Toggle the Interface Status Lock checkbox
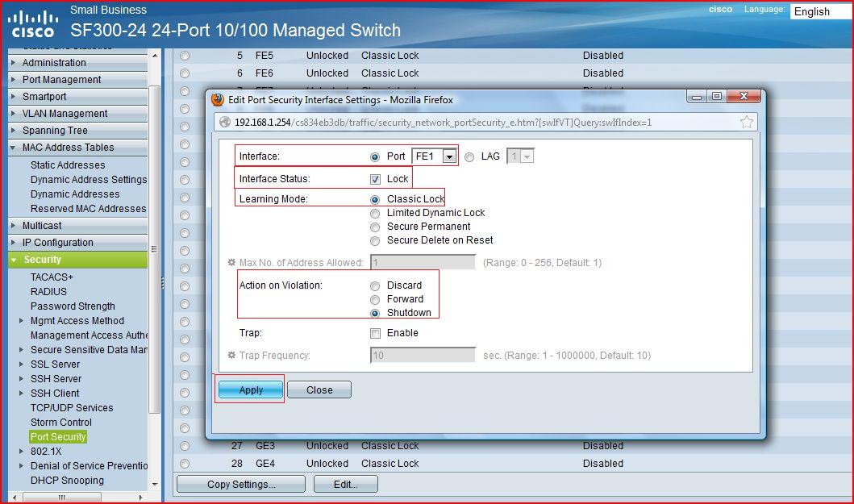The image size is (854, 504). point(375,179)
